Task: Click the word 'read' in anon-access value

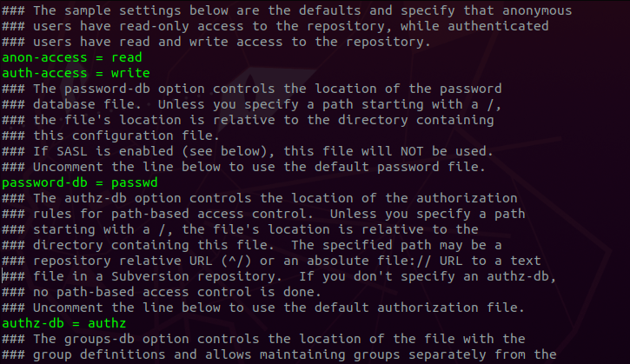Action: [127, 57]
